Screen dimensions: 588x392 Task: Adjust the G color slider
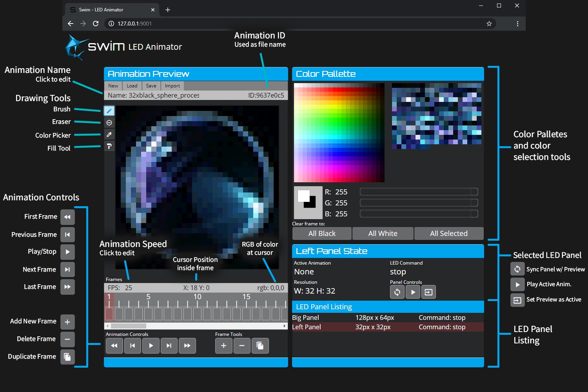pos(419,203)
